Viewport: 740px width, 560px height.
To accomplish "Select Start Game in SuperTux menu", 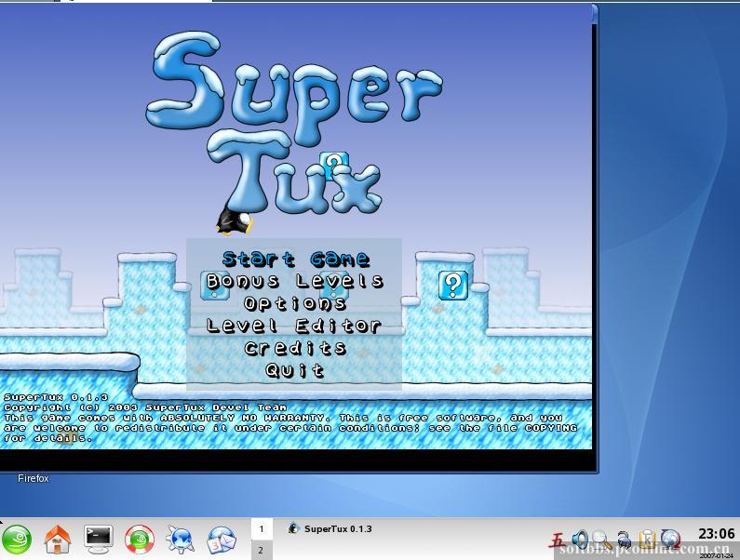I will 296,259.
